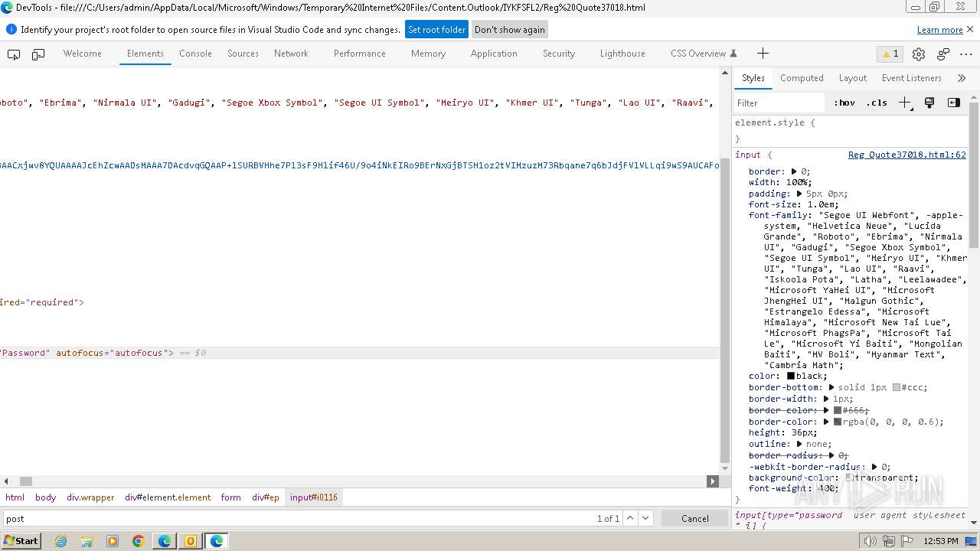Expand border shorthand property
980x551 pixels.
794,171
